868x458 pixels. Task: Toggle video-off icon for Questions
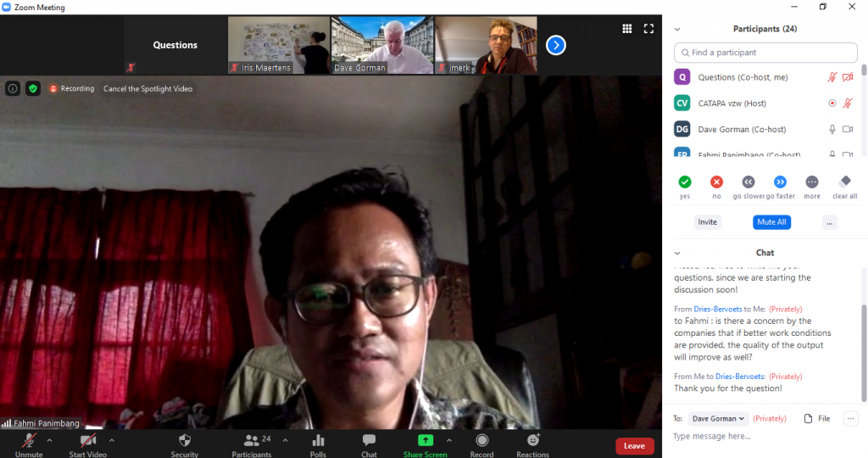[x=848, y=77]
